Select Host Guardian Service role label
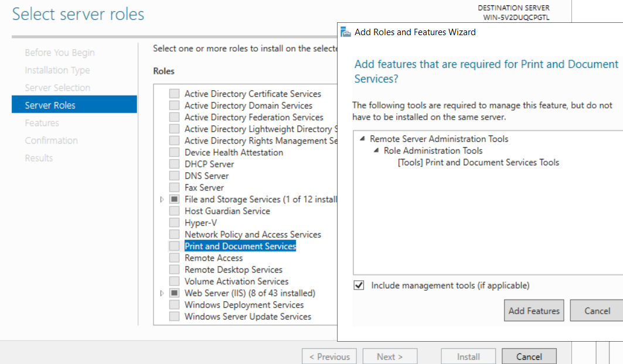Screen dimensions: 623x364 point(227,211)
